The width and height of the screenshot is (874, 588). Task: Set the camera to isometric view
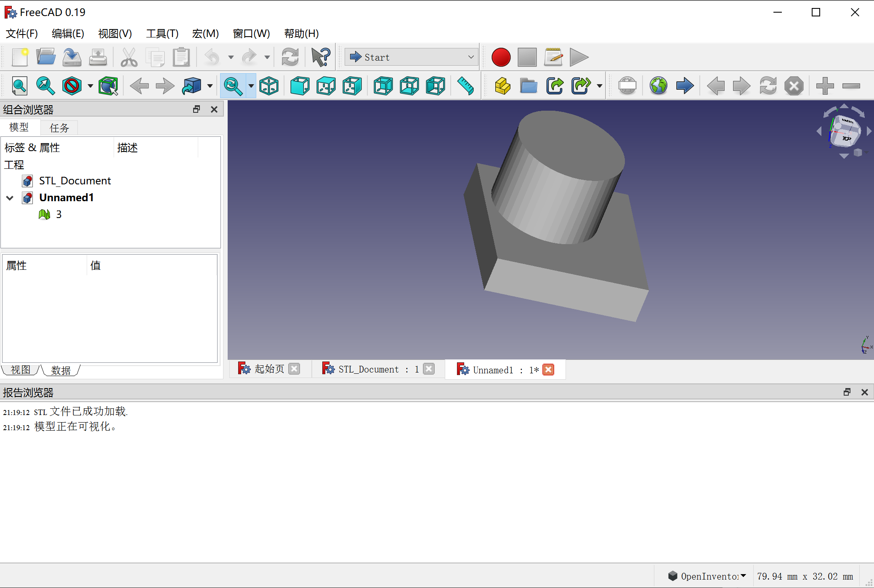click(x=269, y=85)
